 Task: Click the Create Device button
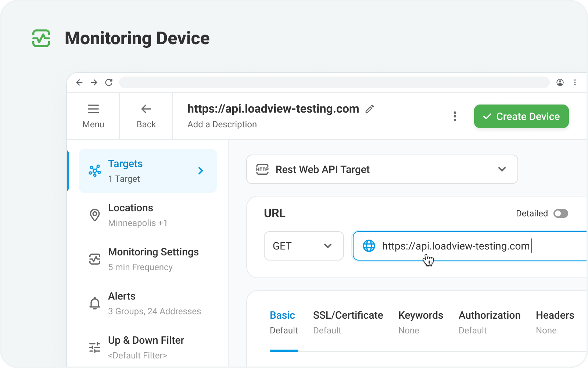(x=521, y=116)
